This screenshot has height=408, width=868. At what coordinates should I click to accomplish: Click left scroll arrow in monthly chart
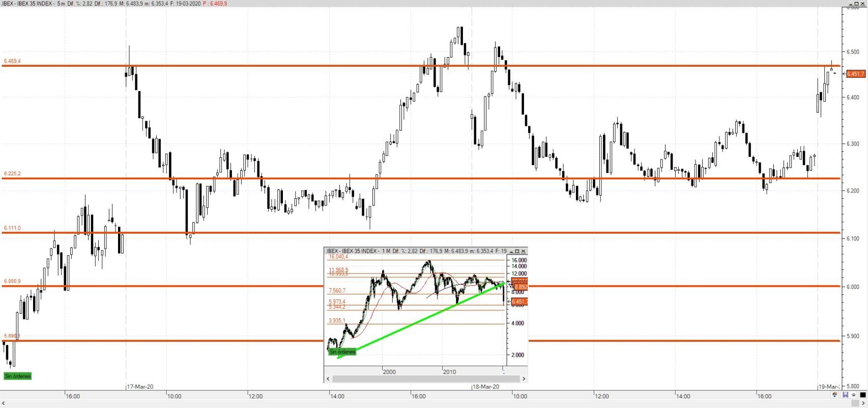tap(328, 379)
